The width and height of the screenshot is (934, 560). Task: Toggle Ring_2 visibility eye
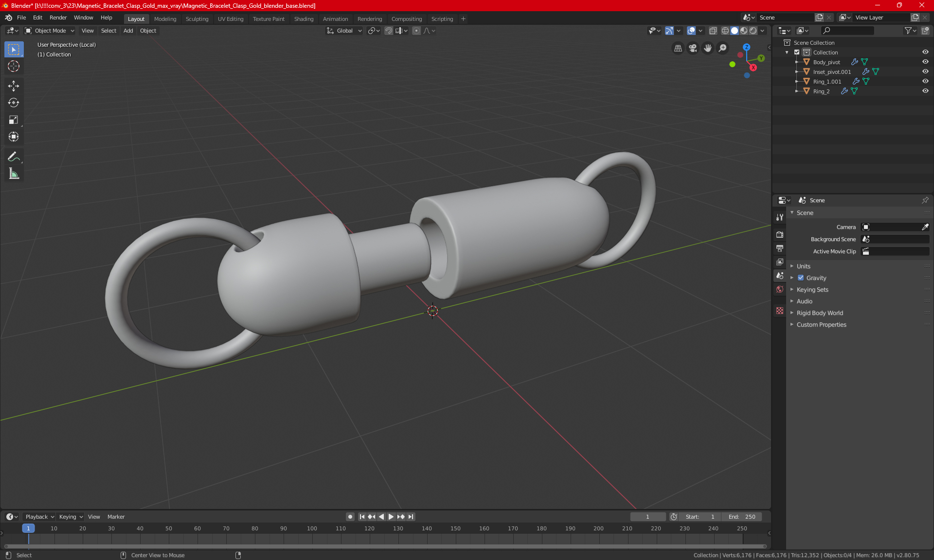925,91
